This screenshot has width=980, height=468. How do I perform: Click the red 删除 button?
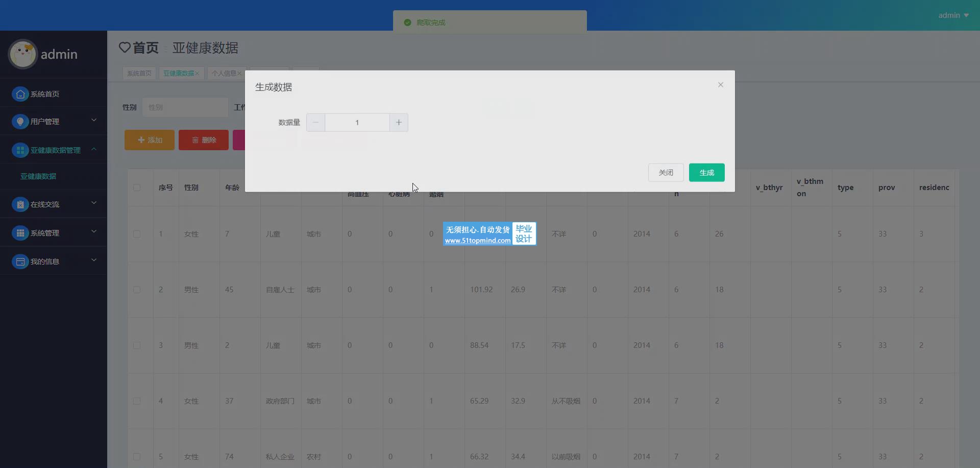[x=204, y=140]
